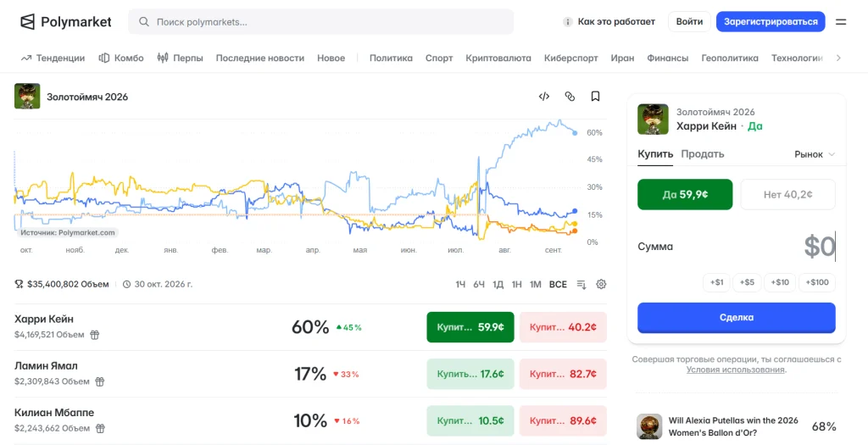Click the trade panel market thumbnail

(654, 119)
